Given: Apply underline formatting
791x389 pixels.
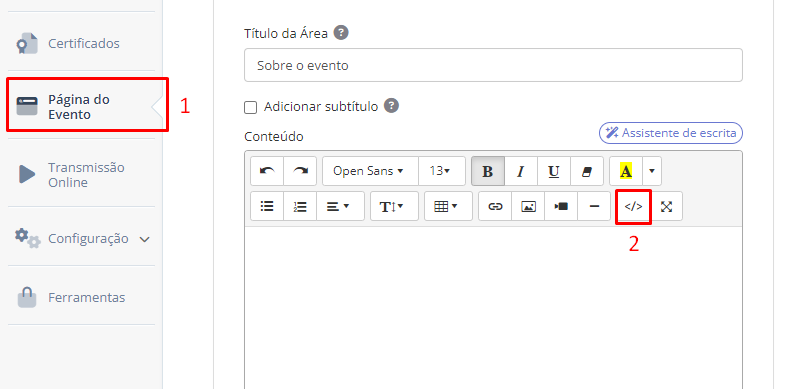Looking at the screenshot, I should pyautogui.click(x=554, y=171).
